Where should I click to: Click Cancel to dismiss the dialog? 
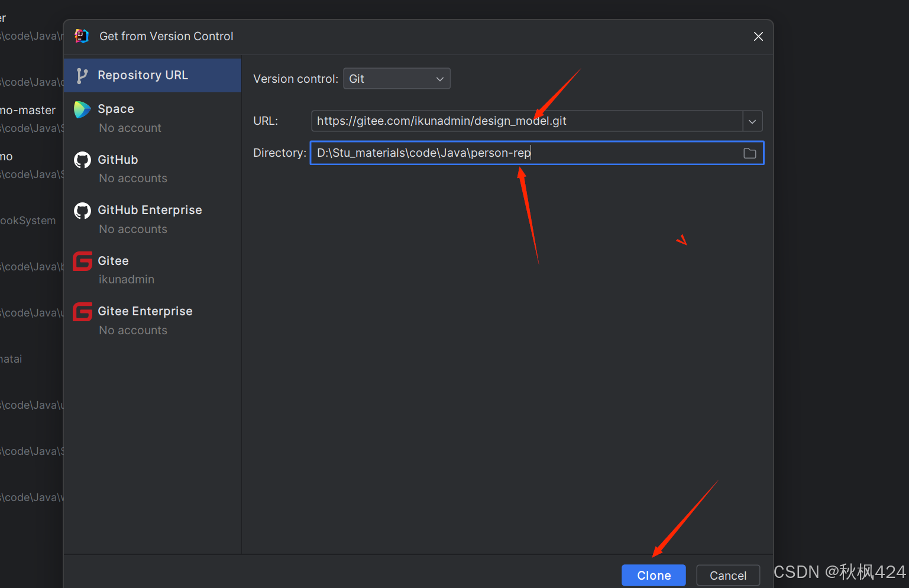pos(727,575)
